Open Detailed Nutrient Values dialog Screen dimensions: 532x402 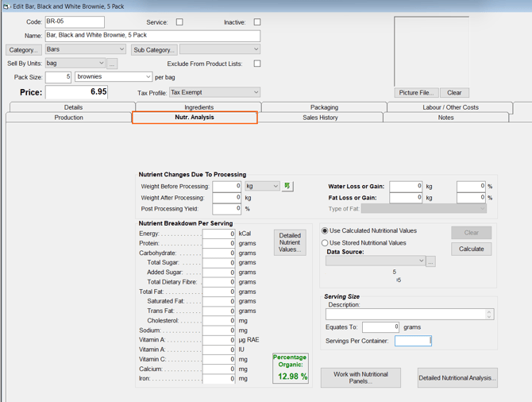[x=290, y=242]
